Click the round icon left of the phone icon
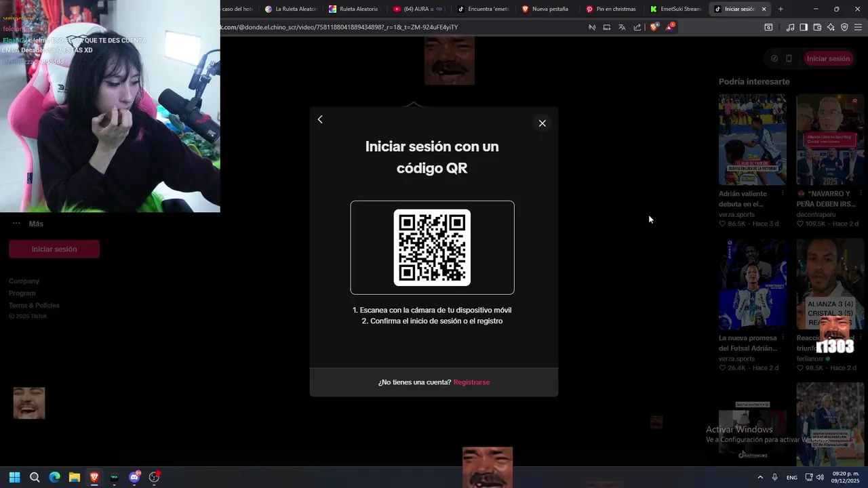This screenshot has height=488, width=868. [x=774, y=58]
